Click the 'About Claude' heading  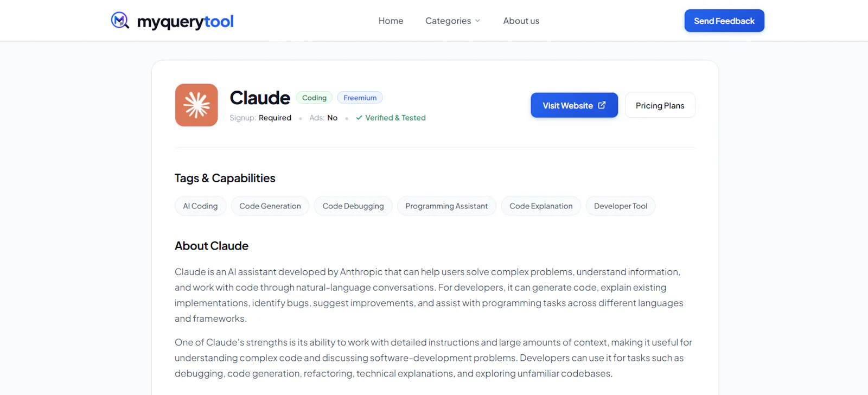click(212, 246)
